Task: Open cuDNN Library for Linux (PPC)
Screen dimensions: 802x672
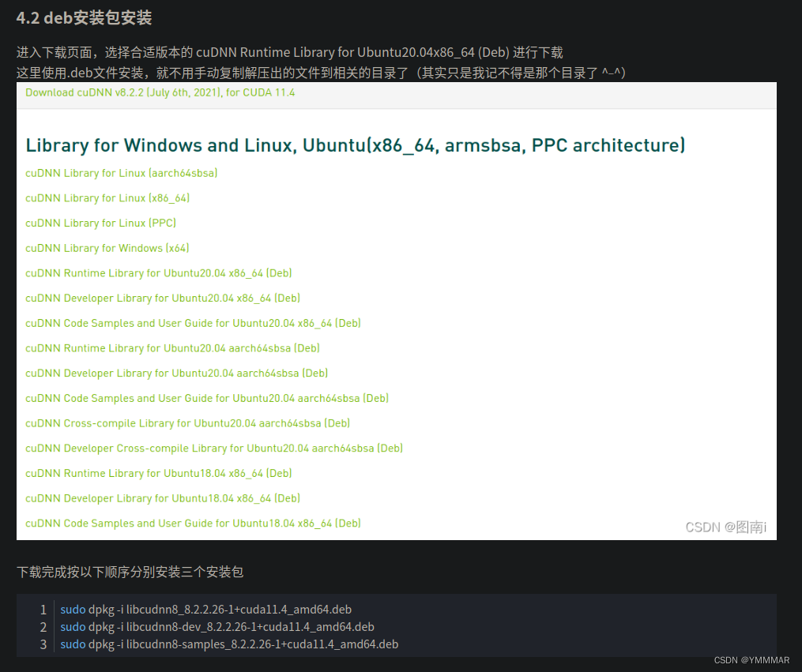Action: pos(100,223)
